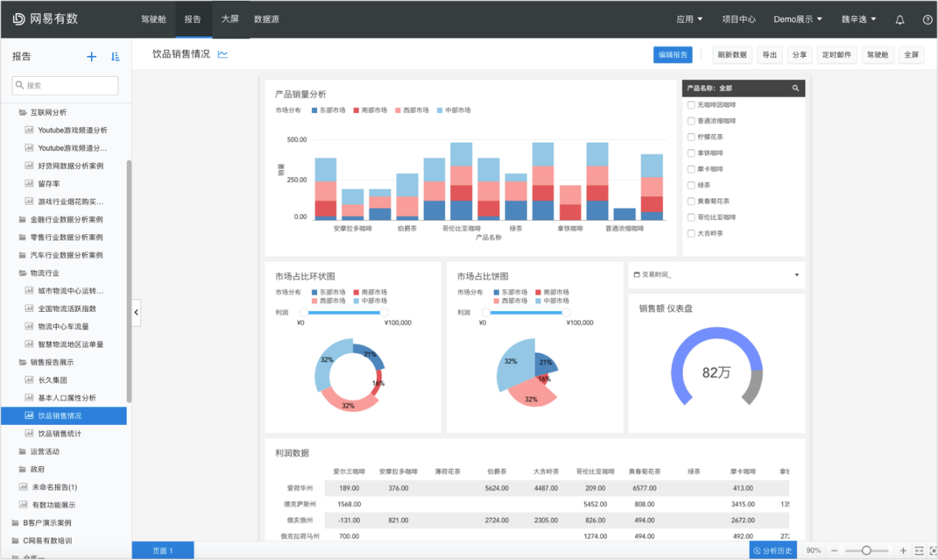Check the 柠檬花茶 checkbox
Screen dimensions: 938x560
click(691, 137)
